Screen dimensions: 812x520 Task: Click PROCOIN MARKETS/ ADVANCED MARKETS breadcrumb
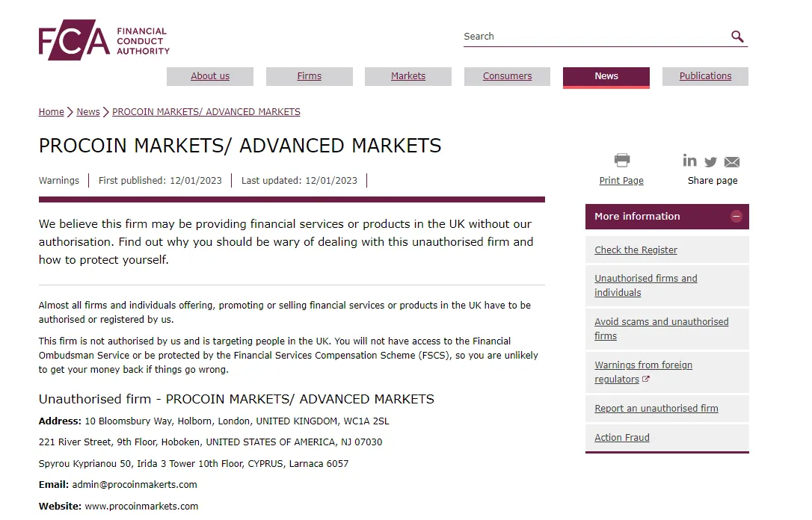point(206,112)
